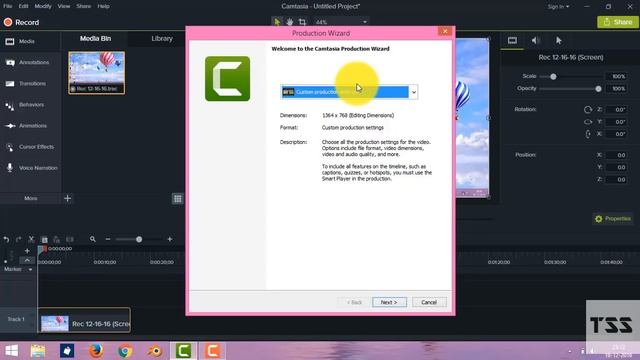
Task: Toggle the media bin grid view icon
Action: (x=178, y=199)
